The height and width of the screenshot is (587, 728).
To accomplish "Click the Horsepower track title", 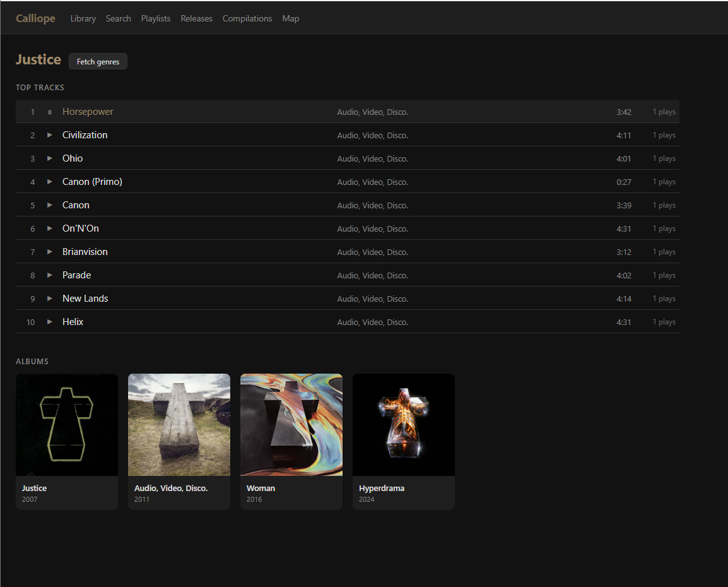I will click(88, 112).
